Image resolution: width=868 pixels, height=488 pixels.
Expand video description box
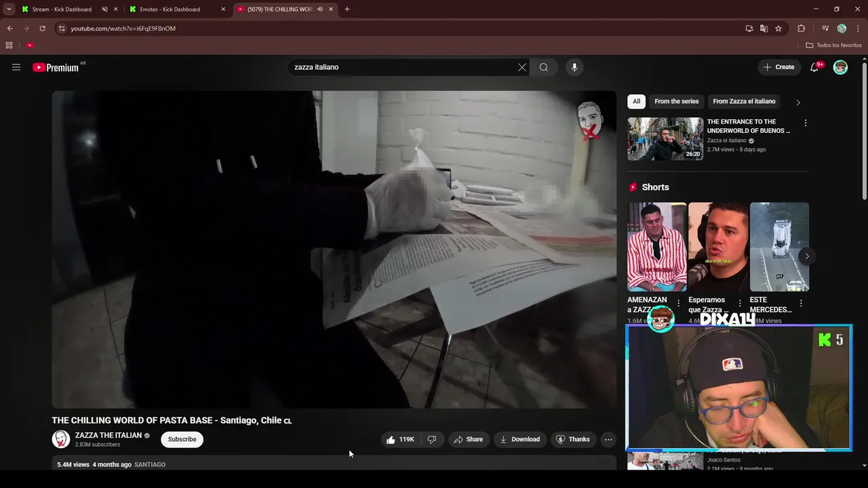coord(334,464)
